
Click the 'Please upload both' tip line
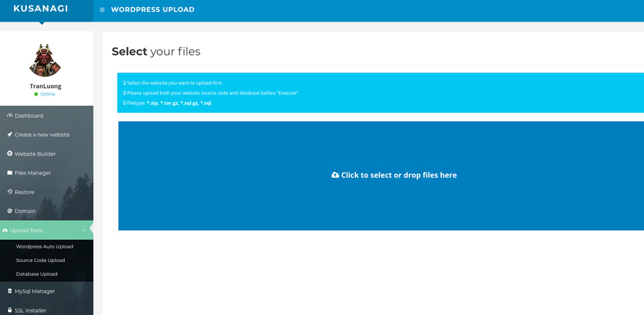[211, 93]
